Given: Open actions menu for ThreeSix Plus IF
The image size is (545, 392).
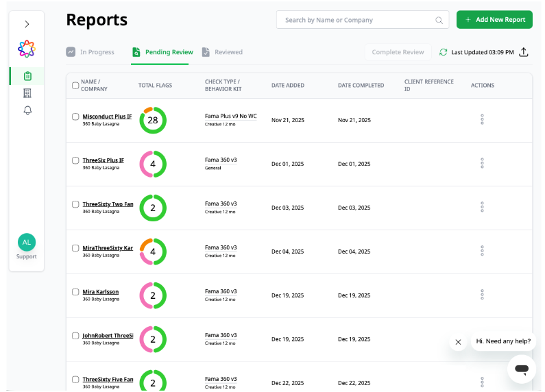Looking at the screenshot, I should coord(482,163).
